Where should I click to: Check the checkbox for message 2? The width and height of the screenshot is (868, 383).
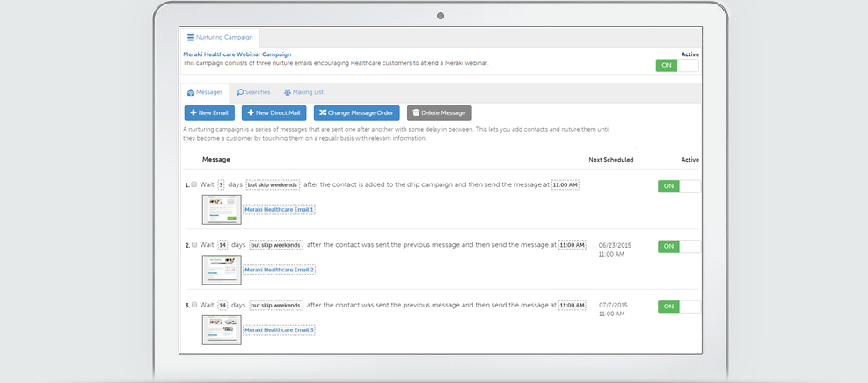tap(194, 244)
